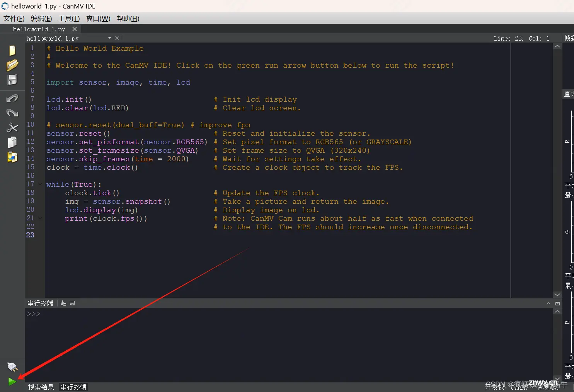Click the 开发板 status bar entry

click(506, 387)
